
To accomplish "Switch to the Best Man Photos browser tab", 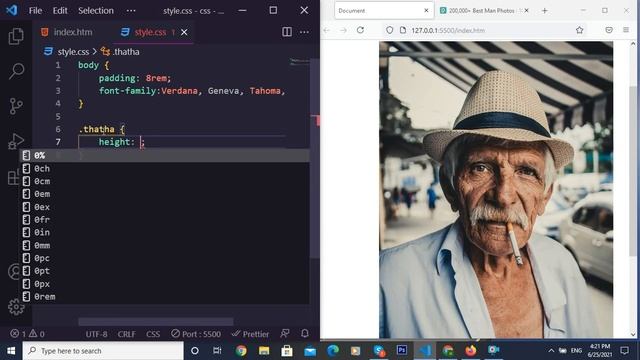I will click(x=483, y=11).
